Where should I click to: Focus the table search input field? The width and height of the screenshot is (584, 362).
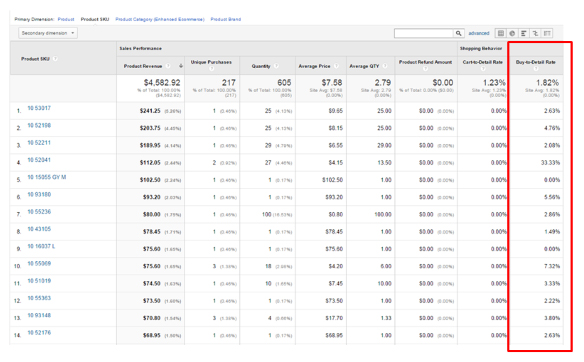click(x=424, y=33)
